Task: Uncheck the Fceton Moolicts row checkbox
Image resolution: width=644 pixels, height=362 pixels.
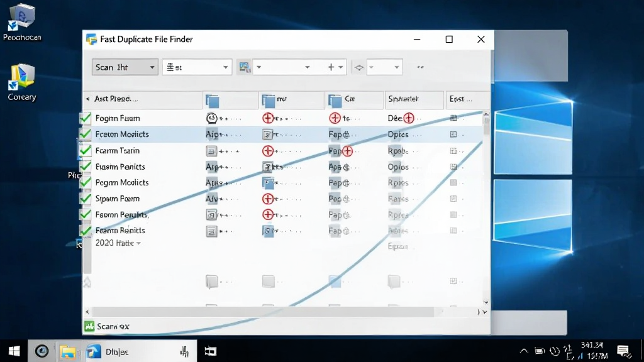Action: point(86,134)
